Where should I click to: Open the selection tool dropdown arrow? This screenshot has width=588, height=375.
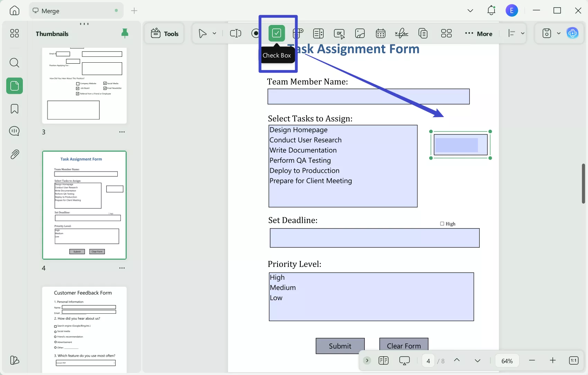(214, 33)
